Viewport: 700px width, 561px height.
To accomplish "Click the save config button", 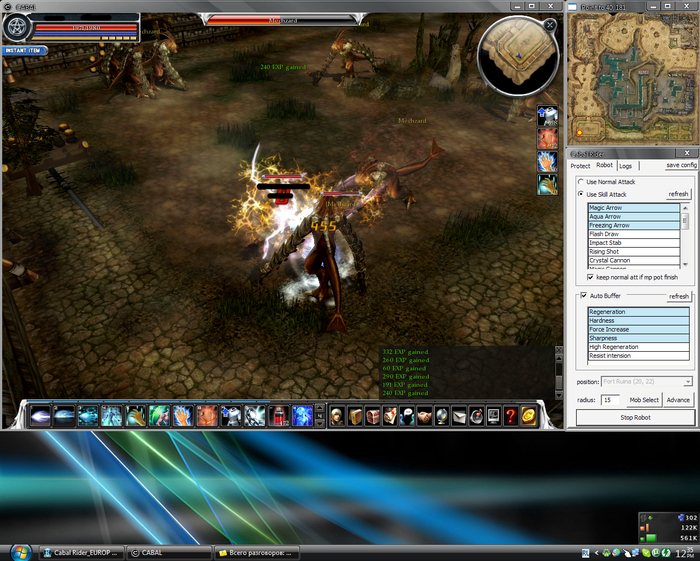I will (x=681, y=165).
